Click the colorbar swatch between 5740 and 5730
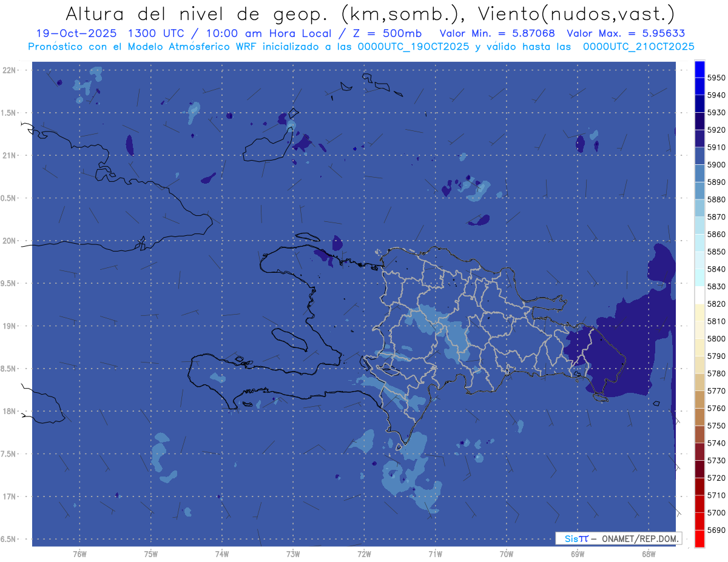The image size is (728, 562). [699, 452]
